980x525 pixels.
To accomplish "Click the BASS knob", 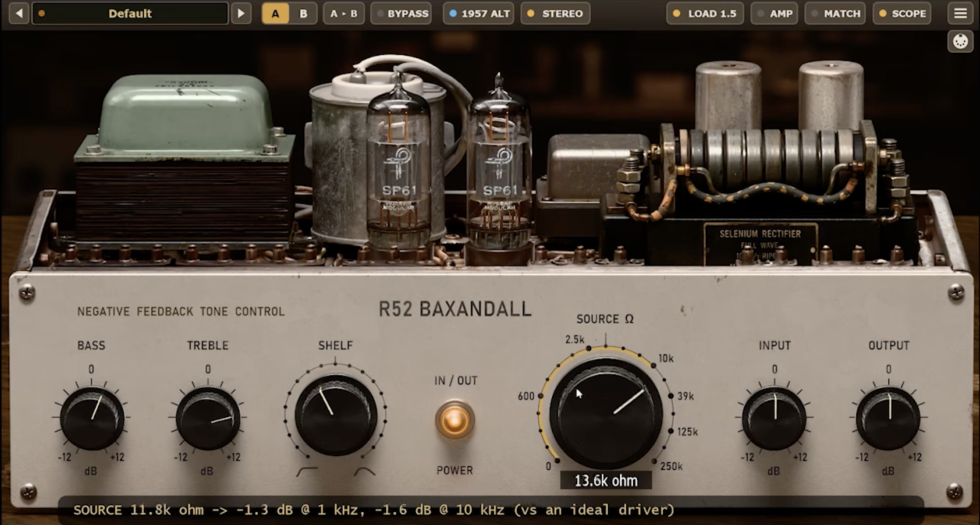I will coord(92,419).
